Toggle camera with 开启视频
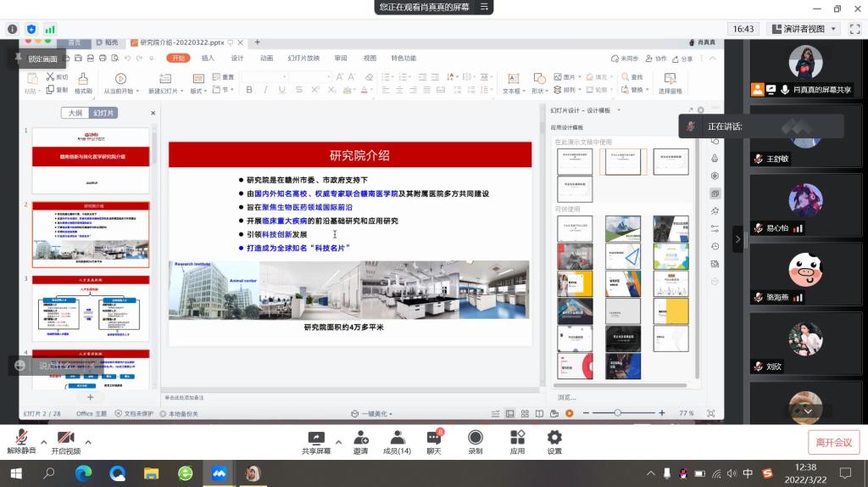Screen dimensions: 868x487 point(64,439)
